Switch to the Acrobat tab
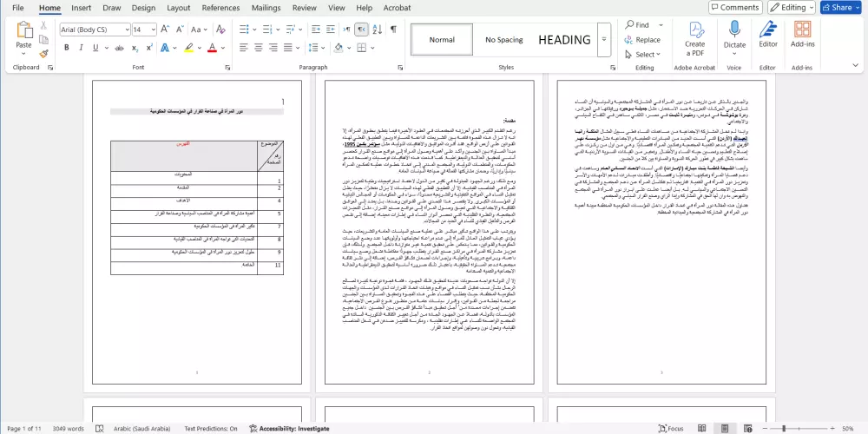 pyautogui.click(x=398, y=8)
